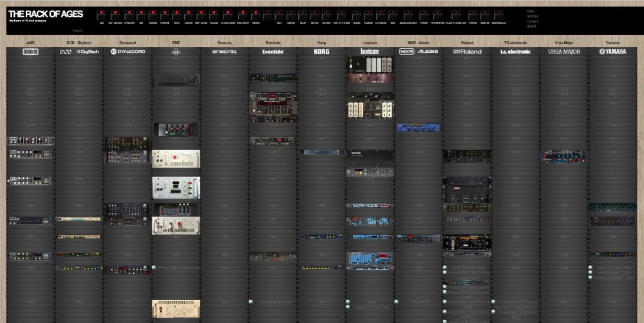Open the blue MXR rack unit thumbnail
Screen dimensions: 644x323
(x=419, y=128)
